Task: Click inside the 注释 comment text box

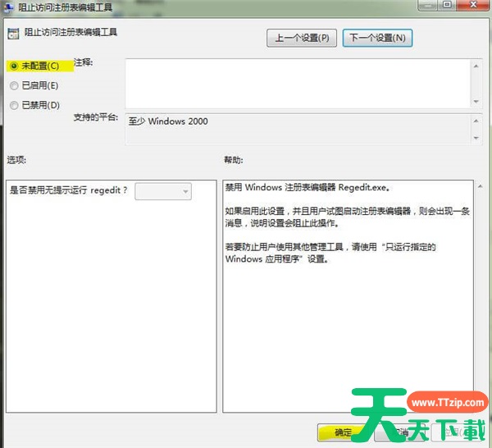Action: pyautogui.click(x=298, y=84)
